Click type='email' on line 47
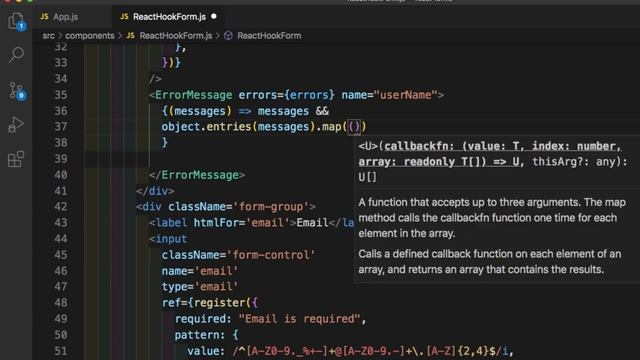Image resolution: width=640 pixels, height=360 pixels. [x=200, y=287]
